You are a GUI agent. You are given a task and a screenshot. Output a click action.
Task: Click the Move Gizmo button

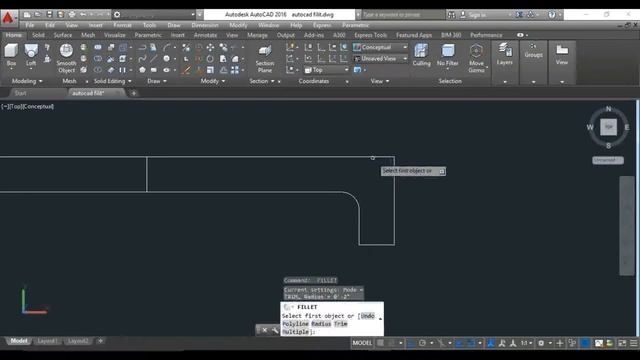pos(476,58)
